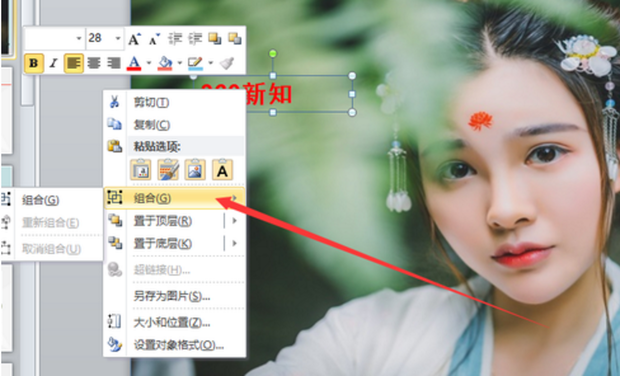The image size is (620, 376).
Task: Center text in mini toolbar
Action: point(94,63)
